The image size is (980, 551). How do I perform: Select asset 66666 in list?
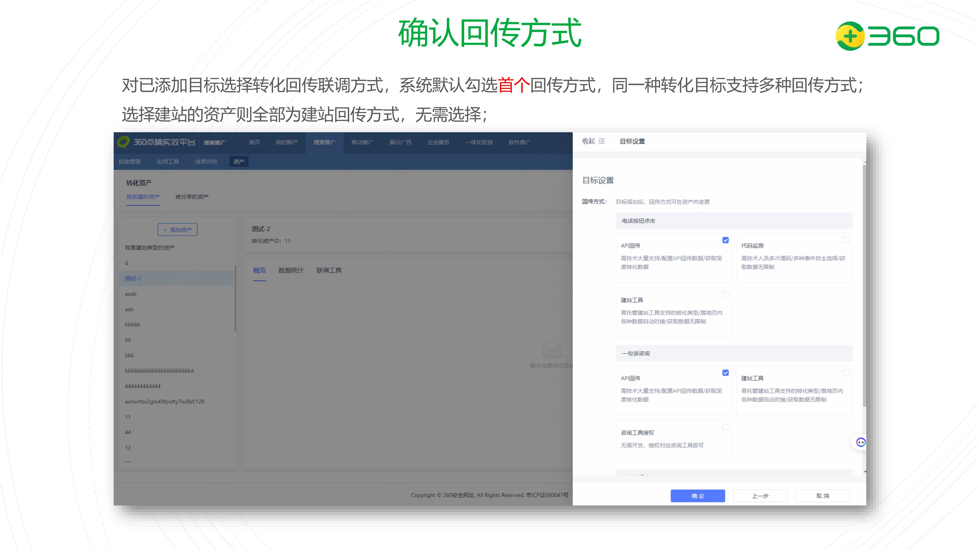pos(177,325)
